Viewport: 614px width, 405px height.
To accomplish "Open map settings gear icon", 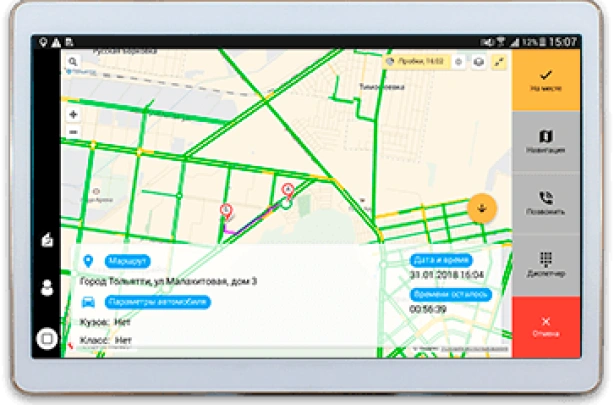I will click(x=459, y=62).
